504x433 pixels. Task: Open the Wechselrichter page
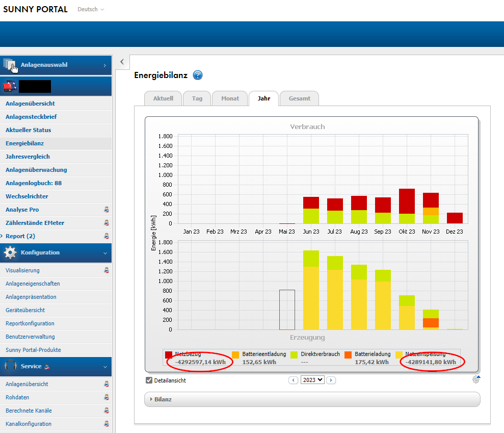[x=27, y=196]
